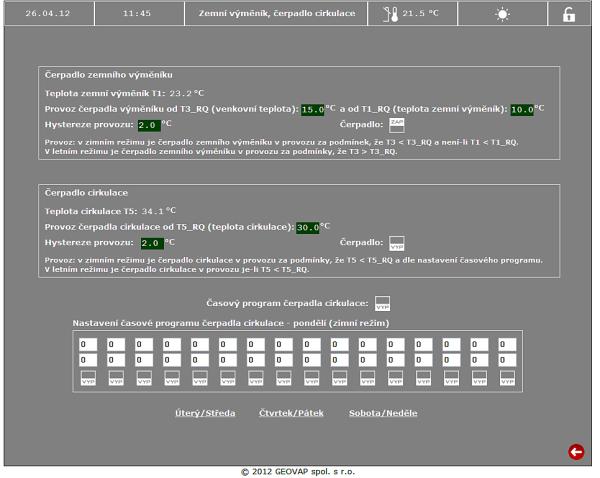
Task: Edit the T5_RQ circulation temperature field 30.0
Action: click(x=308, y=227)
